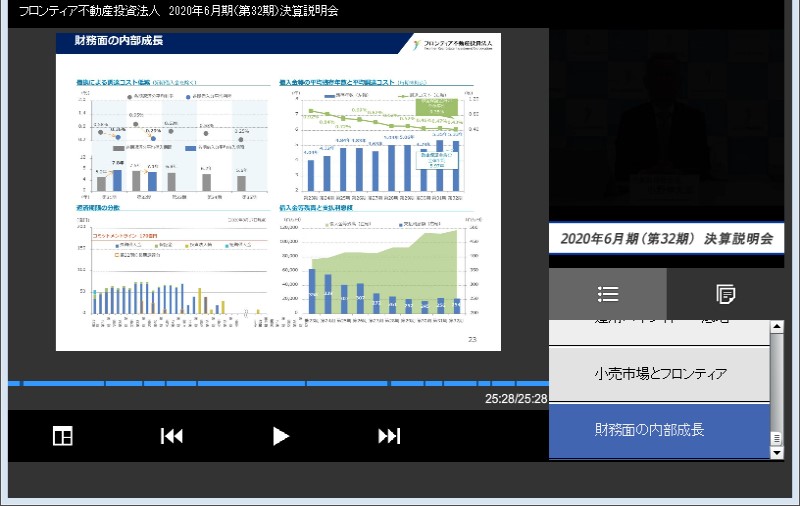Screen dimensions: 800x506
Task: Click the 2020年6月期 決算説明会 banner
Action: coord(666,238)
